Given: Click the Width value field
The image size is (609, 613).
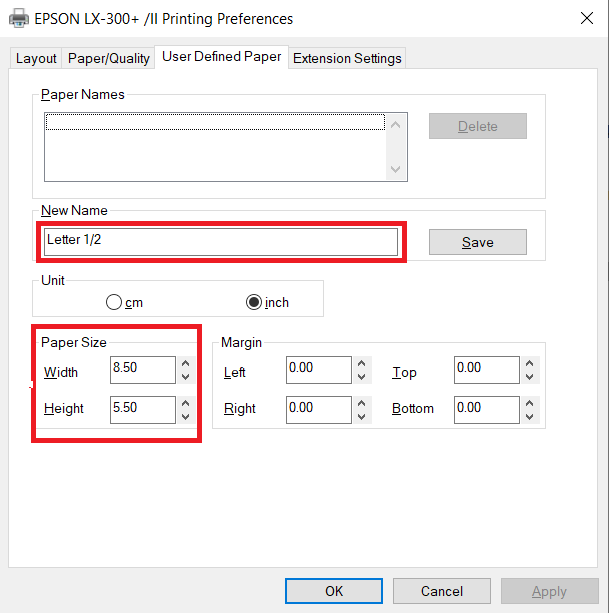Looking at the screenshot, I should point(143,370).
